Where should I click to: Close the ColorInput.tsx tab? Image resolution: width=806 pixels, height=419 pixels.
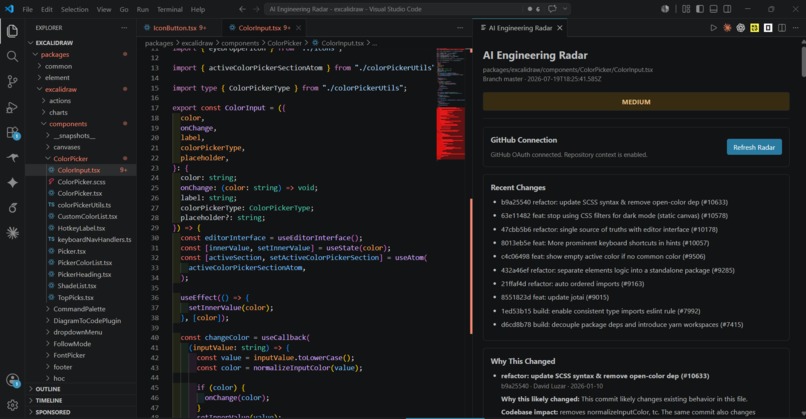(298, 28)
